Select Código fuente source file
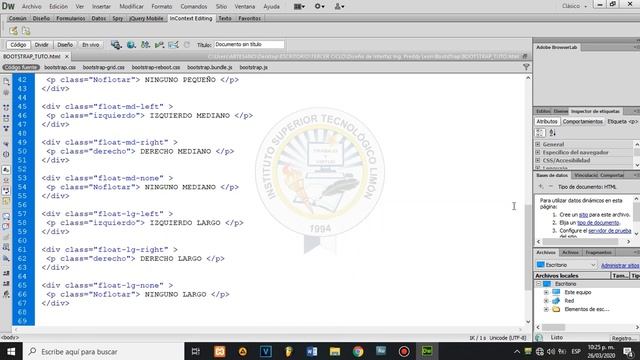640x360 pixels. 21,67
